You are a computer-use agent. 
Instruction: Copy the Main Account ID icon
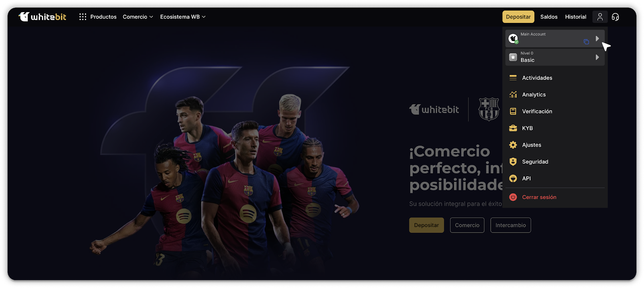[586, 41]
